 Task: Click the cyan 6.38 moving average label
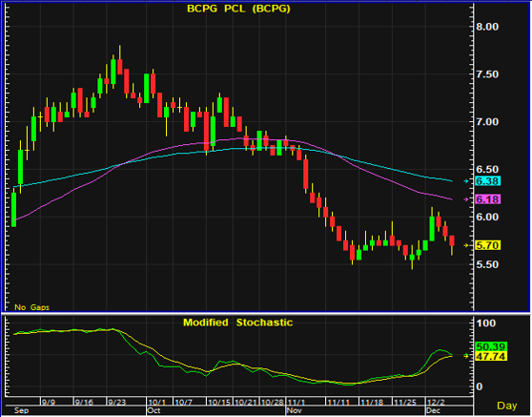coord(487,181)
